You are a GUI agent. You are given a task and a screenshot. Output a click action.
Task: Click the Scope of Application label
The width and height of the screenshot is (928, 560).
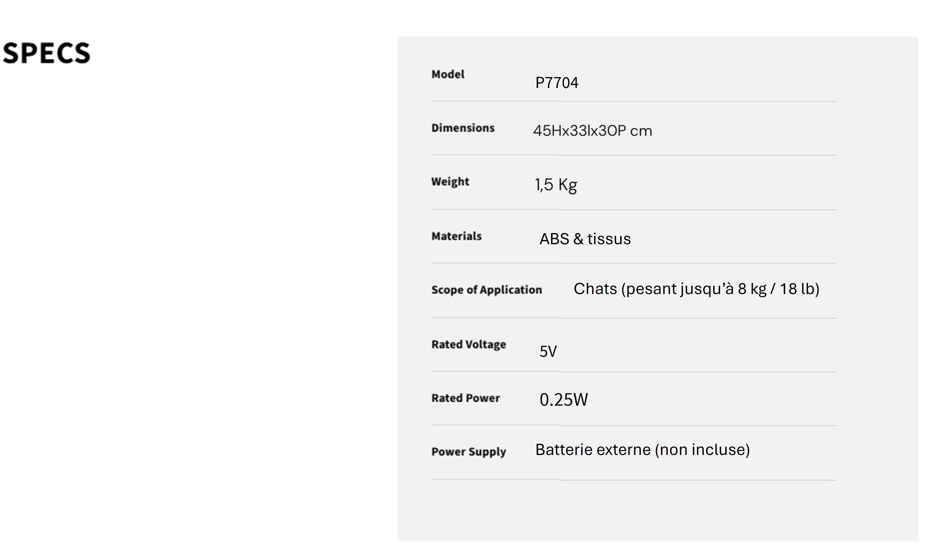click(487, 290)
